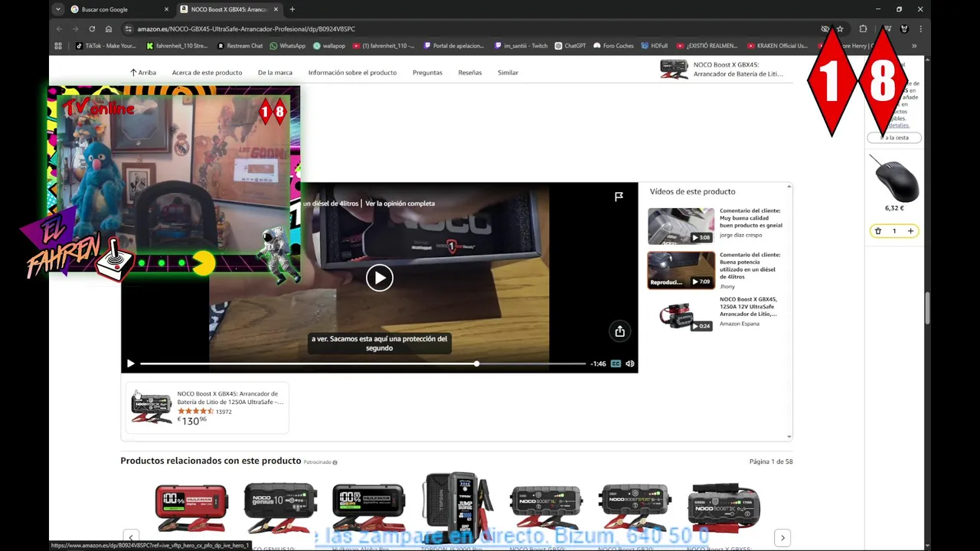Click the eye-slash tracking icon in address bar

tap(825, 29)
